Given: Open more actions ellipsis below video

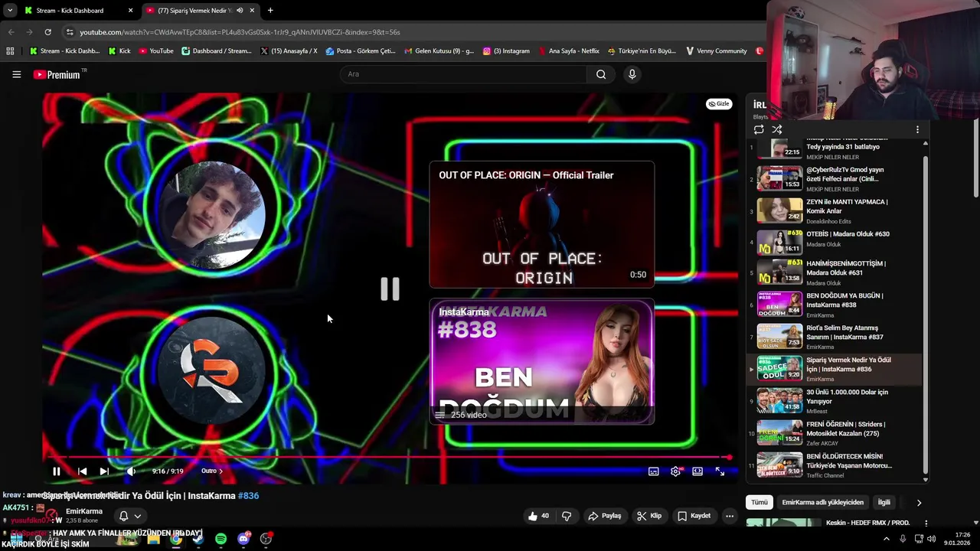Looking at the screenshot, I should 730,516.
